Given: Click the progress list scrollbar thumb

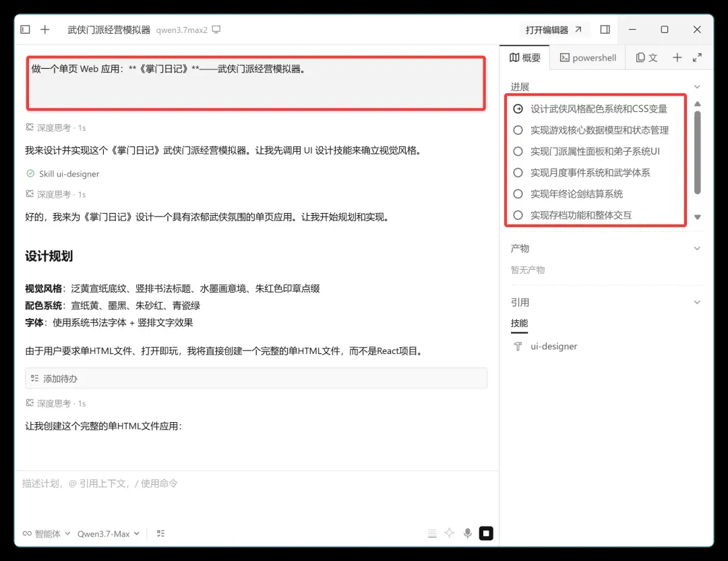Looking at the screenshot, I should click(698, 152).
